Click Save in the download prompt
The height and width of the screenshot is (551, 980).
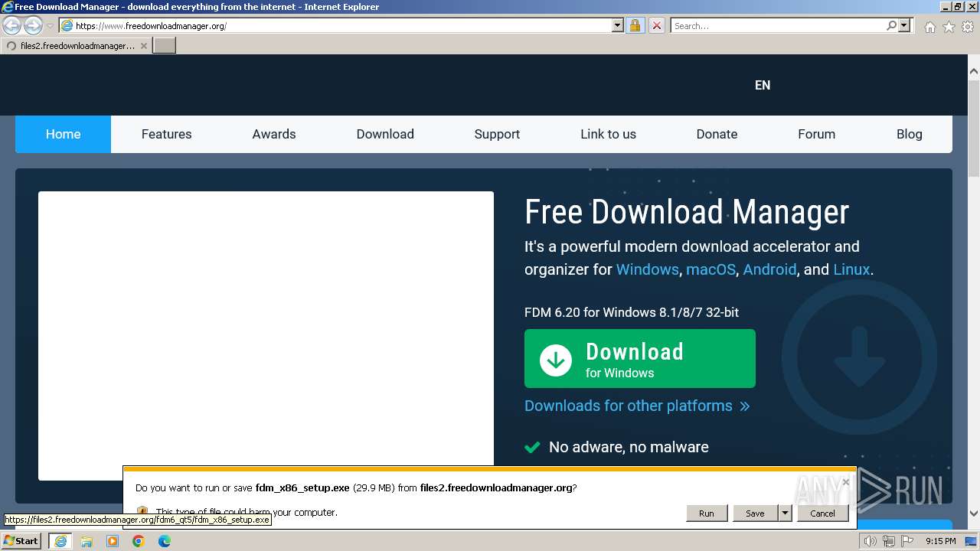point(755,514)
